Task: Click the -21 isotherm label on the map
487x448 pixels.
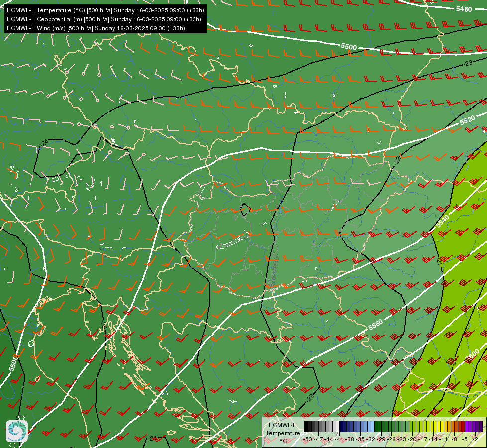Action: pyautogui.click(x=439, y=261)
